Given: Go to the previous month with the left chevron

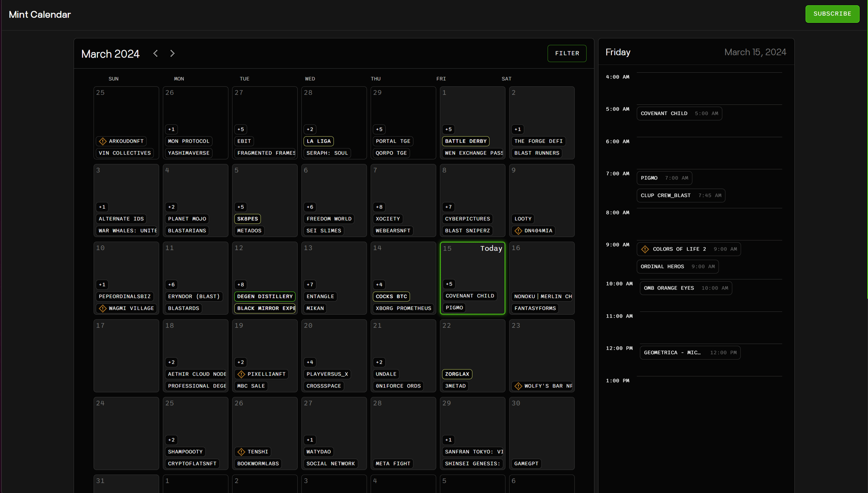Looking at the screenshot, I should [155, 53].
